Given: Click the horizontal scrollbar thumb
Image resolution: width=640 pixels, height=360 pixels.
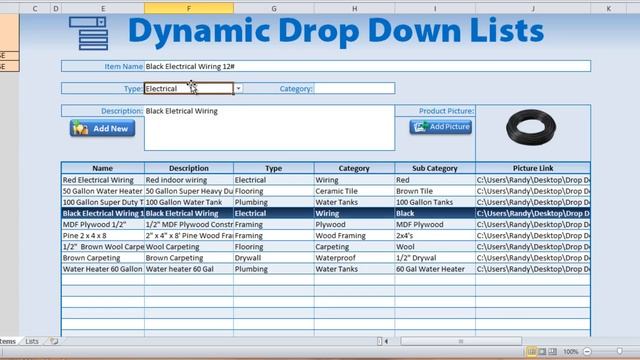Looking at the screenshot, I should tap(461, 341).
